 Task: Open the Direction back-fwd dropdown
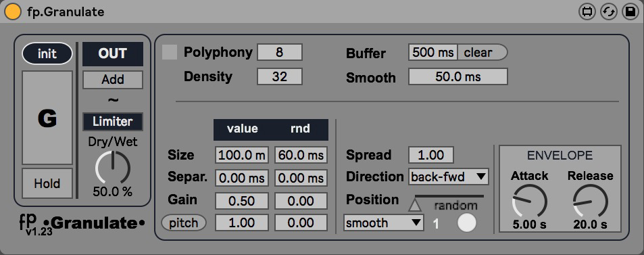pos(449,177)
